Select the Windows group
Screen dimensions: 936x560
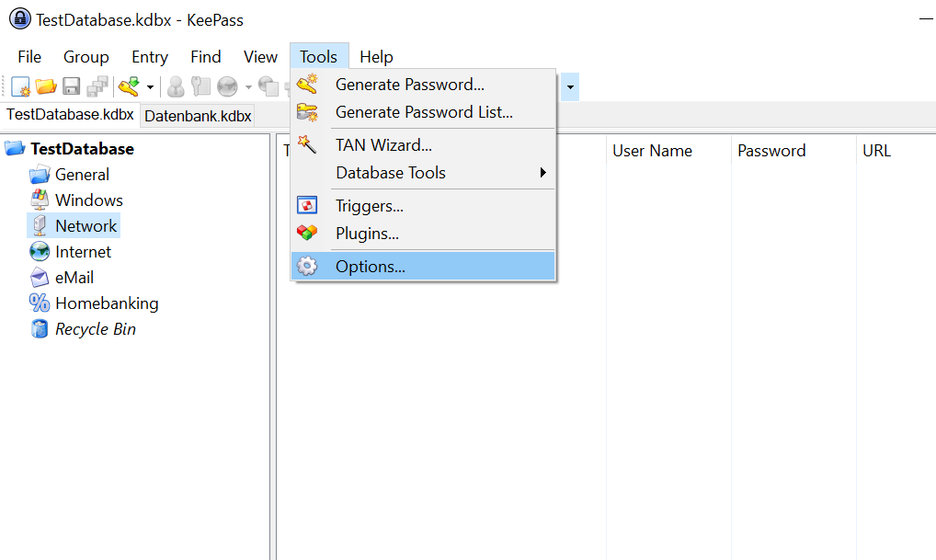pos(89,200)
